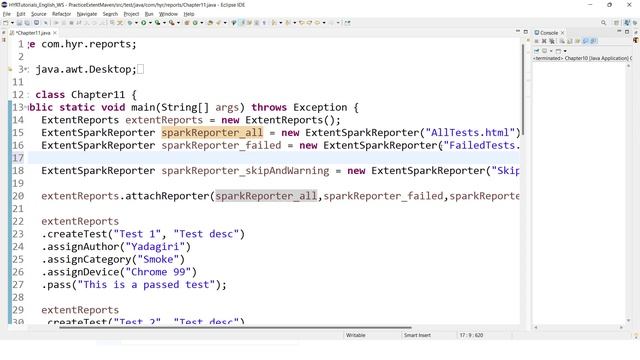Select the Console view tab
640x360 pixels.
[549, 33]
